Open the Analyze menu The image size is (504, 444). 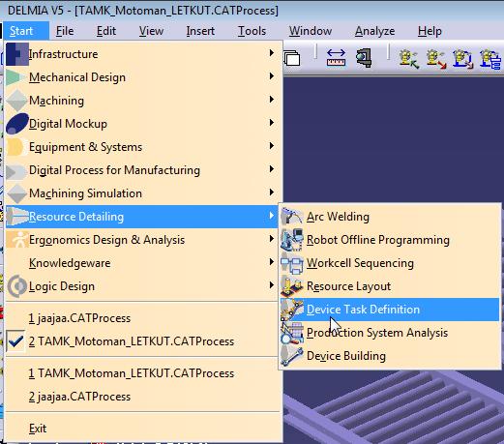point(374,31)
